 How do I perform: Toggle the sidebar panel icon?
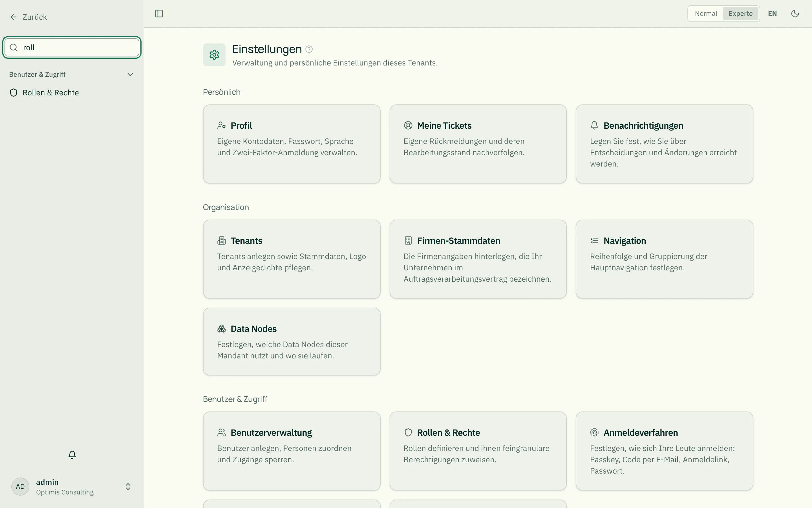[159, 14]
